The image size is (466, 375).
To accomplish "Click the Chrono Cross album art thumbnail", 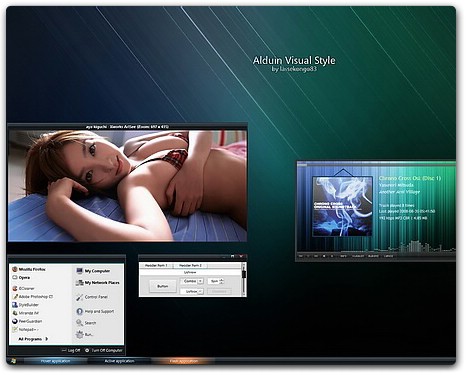I will [x=342, y=206].
